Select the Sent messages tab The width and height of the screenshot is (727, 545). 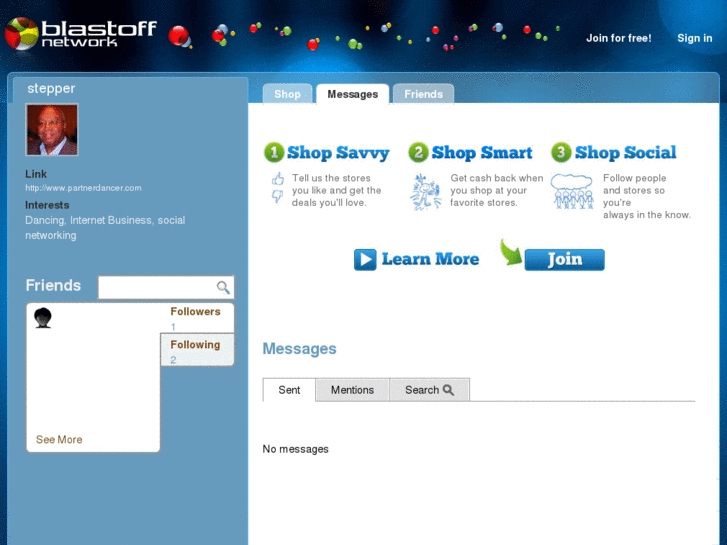(289, 390)
